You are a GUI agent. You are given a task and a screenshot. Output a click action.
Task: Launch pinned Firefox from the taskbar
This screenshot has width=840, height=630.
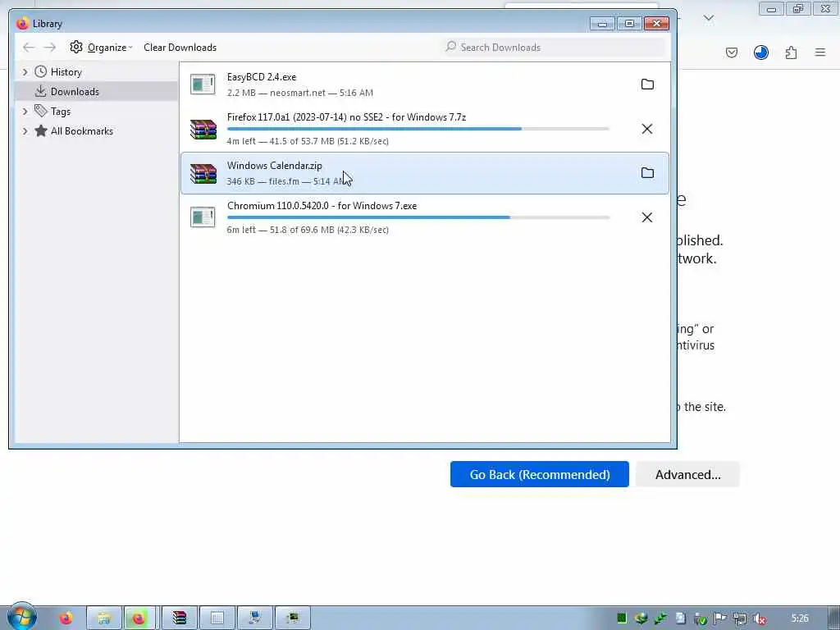coord(66,619)
